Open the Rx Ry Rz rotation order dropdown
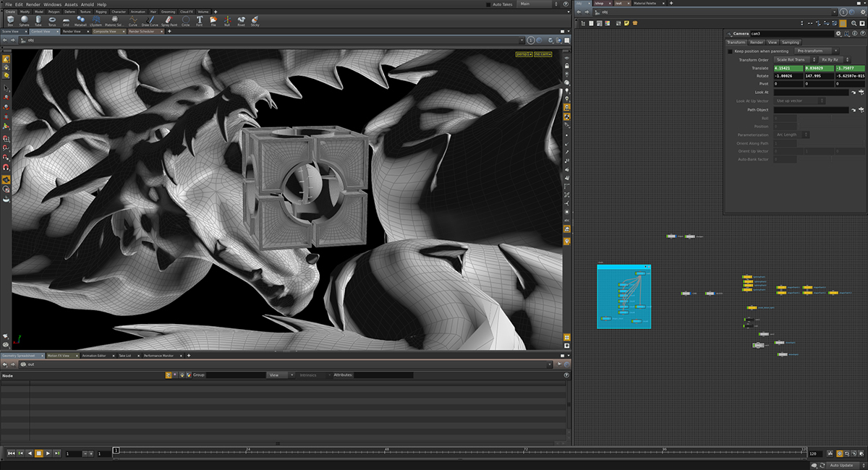 (835, 59)
